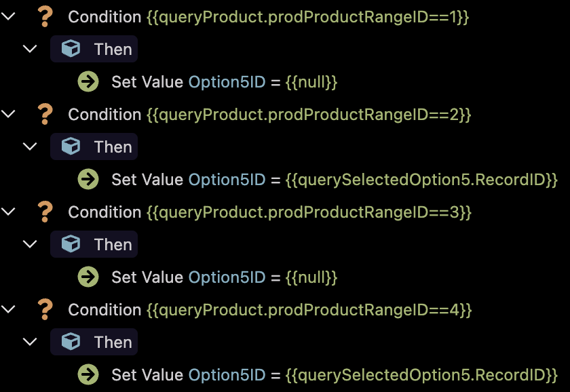Collapse the ProductRangeID==4 condition chevron
This screenshot has height=392, width=570.
(x=8, y=309)
